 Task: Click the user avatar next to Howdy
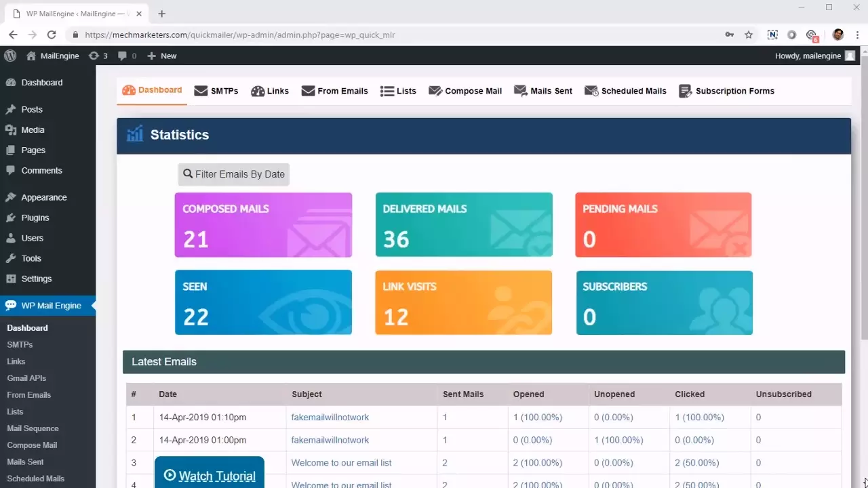point(850,56)
